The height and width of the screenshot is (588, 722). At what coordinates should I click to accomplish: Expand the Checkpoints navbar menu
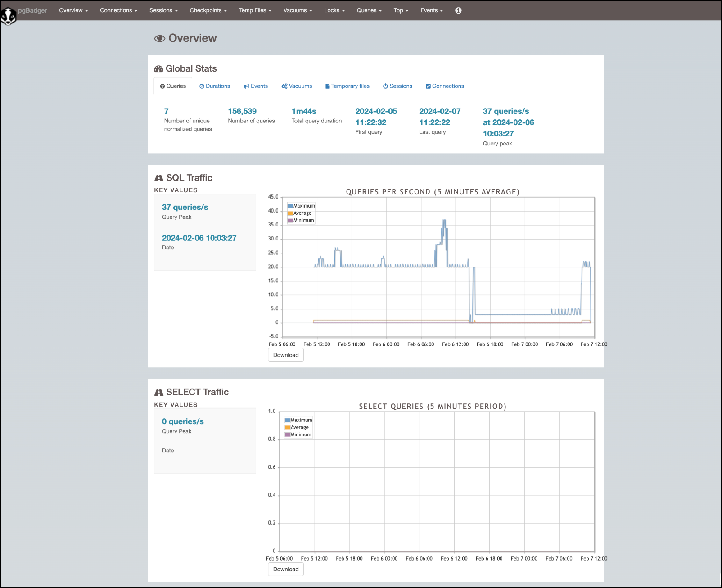(208, 10)
